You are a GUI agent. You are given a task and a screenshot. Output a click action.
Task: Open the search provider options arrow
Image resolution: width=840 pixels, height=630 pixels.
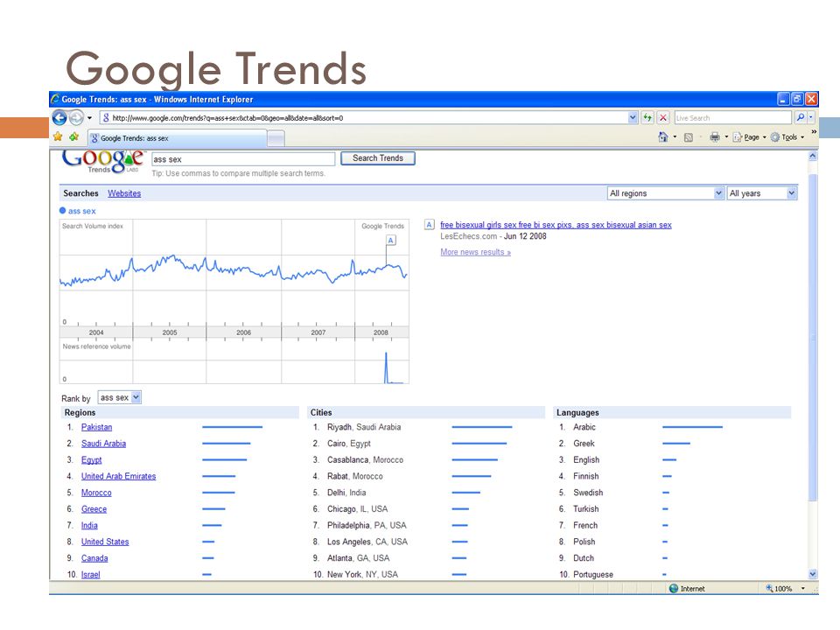pyautogui.click(x=811, y=117)
